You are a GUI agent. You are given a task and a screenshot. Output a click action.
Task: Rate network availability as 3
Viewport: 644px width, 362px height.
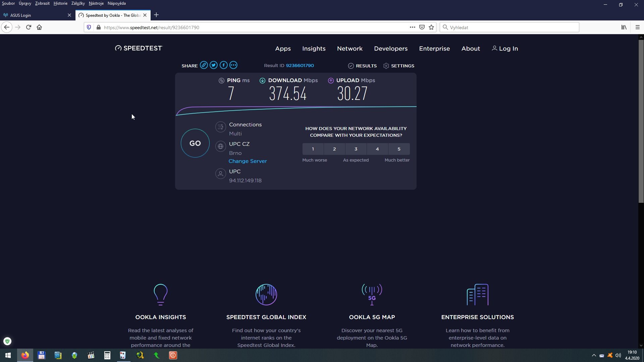[356, 149]
